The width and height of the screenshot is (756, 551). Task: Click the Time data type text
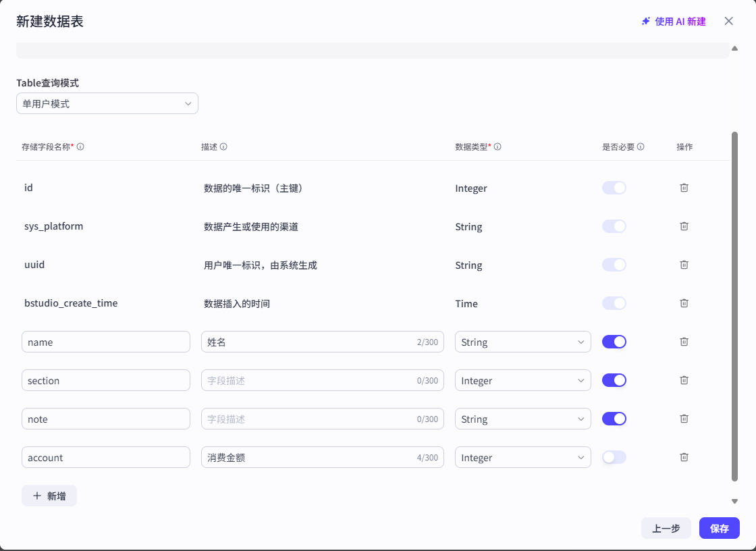pos(466,303)
